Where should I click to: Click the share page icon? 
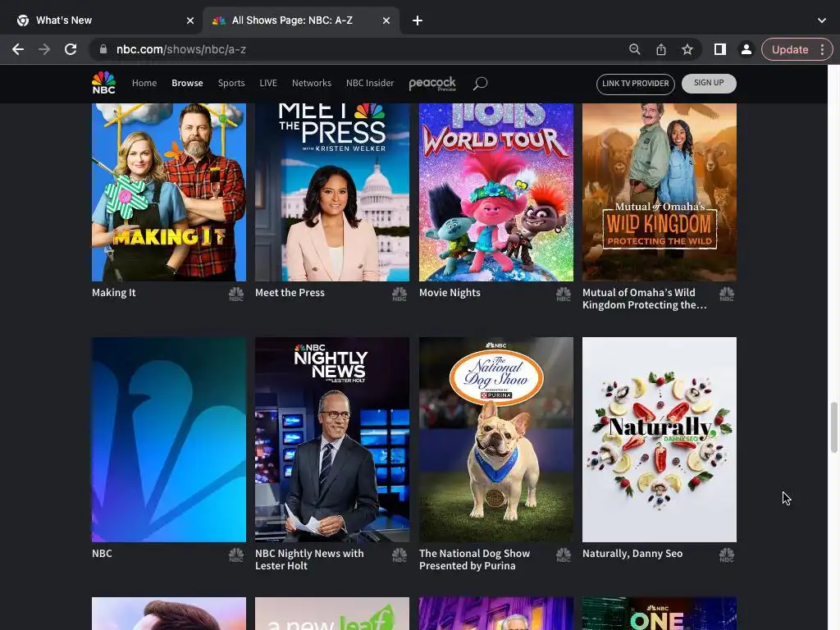(x=661, y=49)
